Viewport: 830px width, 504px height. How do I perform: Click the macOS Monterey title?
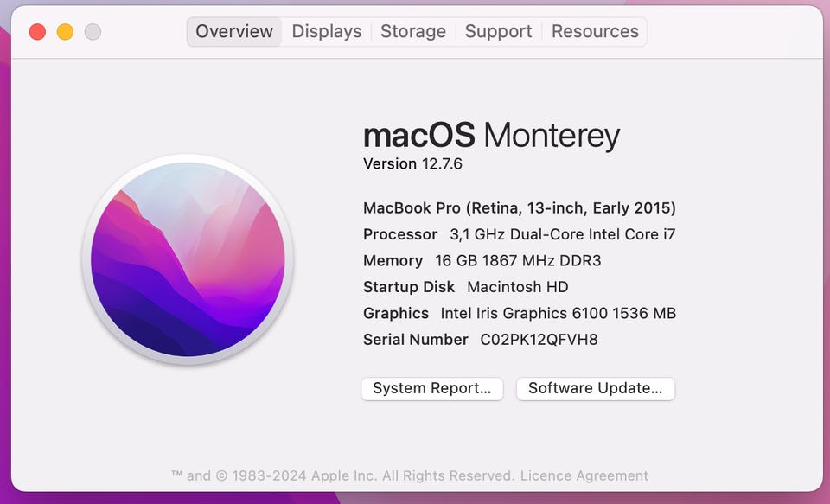[x=491, y=136]
